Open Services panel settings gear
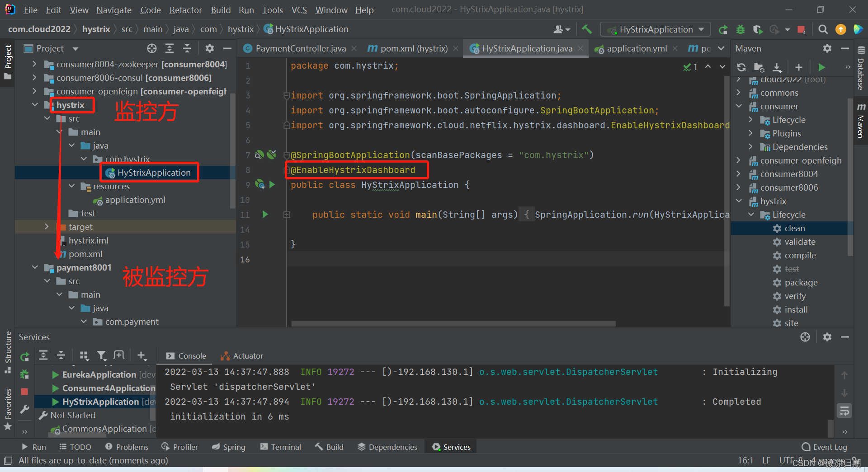Image resolution: width=868 pixels, height=472 pixels. click(827, 337)
